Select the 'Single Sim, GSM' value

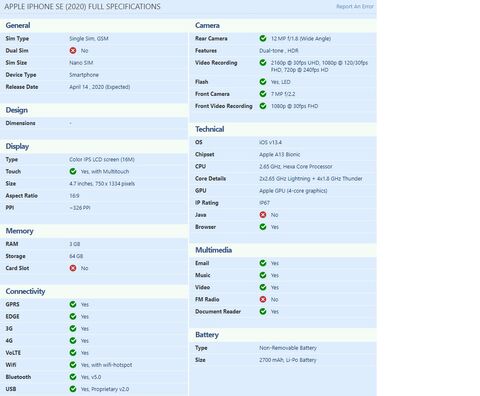point(89,38)
